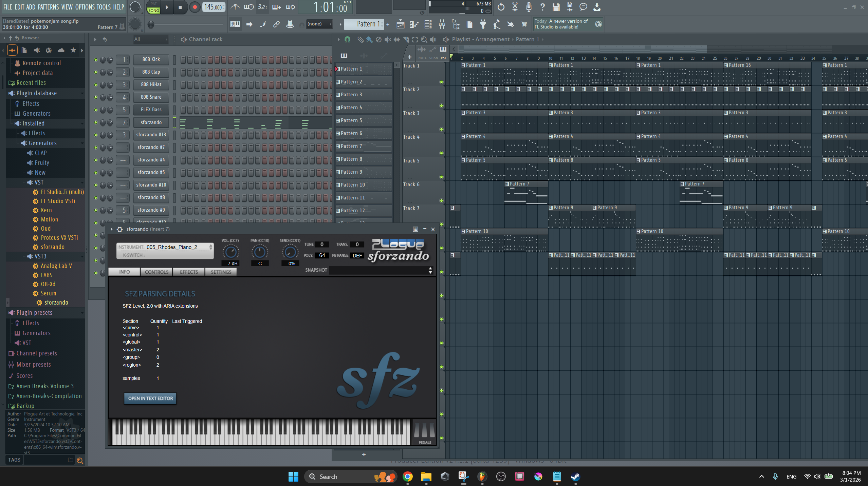Click the Steam icon in taskbar

click(575, 477)
